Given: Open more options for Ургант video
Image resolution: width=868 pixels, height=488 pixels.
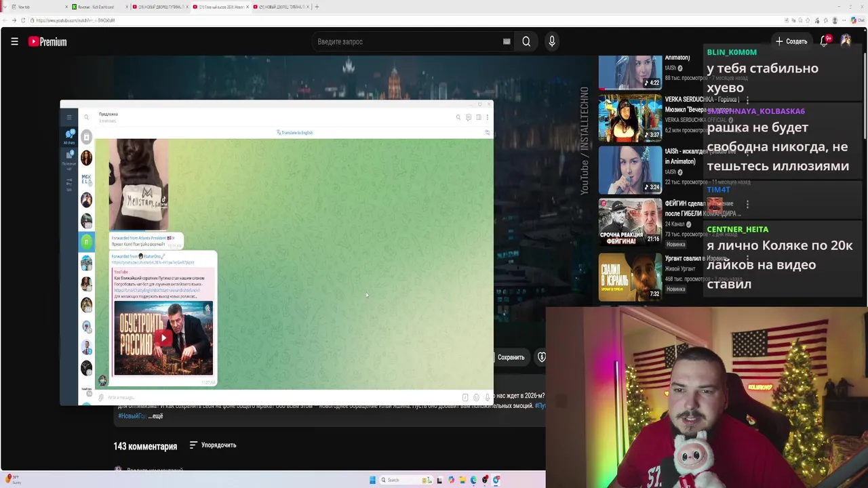Looking at the screenshot, I should point(747,259).
